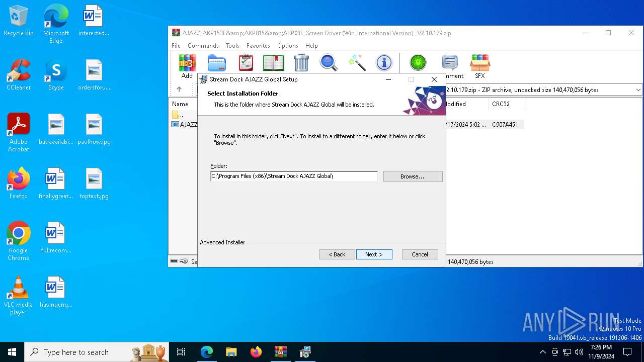
Task: Select the Skype desktop shortcut
Action: (x=56, y=75)
